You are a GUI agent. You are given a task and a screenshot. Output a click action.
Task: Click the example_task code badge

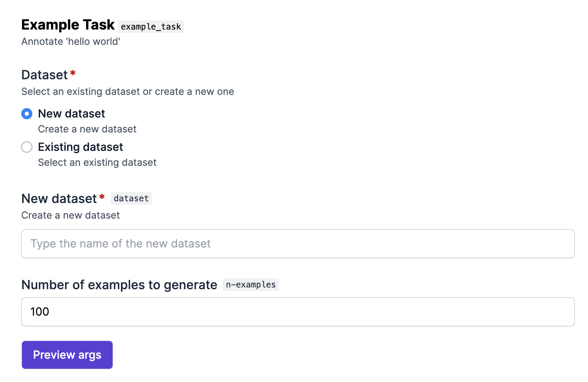pyautogui.click(x=151, y=27)
